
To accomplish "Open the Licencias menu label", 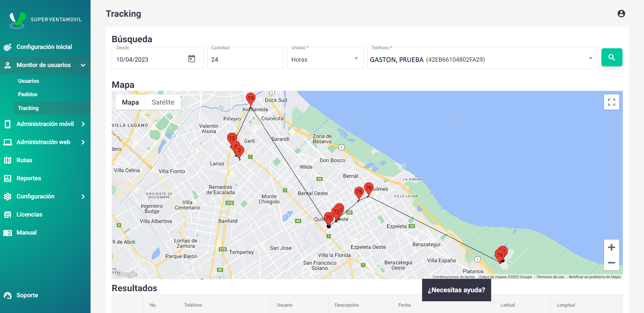I will (x=30, y=214).
